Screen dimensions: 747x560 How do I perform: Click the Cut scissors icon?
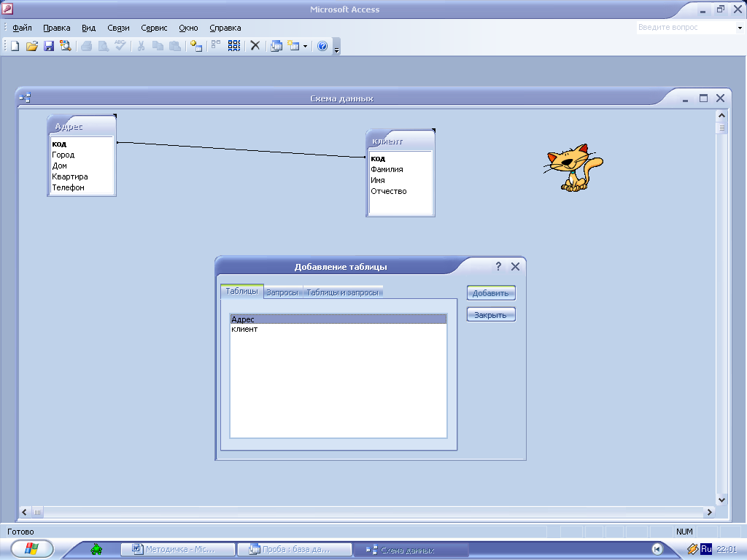click(141, 46)
